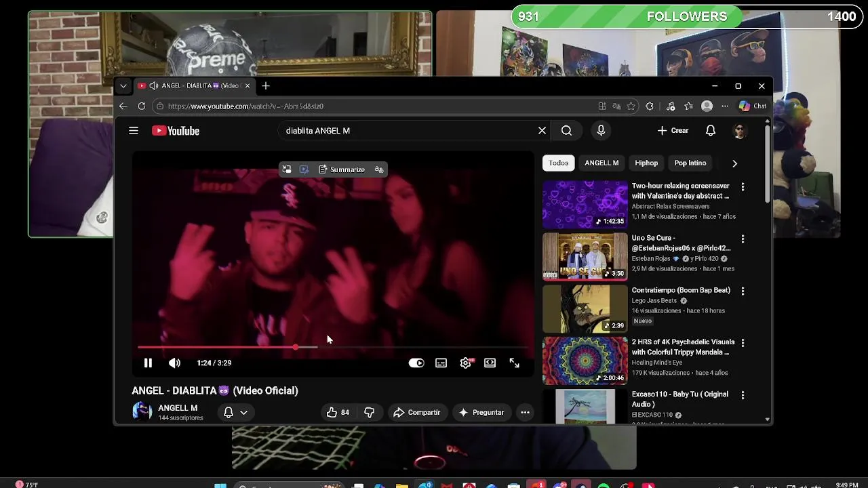Click the Summarize button in the overlay

[342, 169]
